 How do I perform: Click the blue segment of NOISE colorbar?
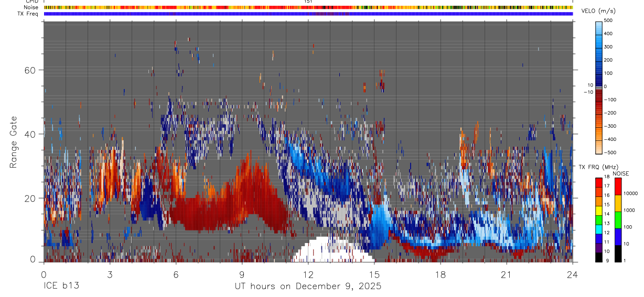point(618,237)
